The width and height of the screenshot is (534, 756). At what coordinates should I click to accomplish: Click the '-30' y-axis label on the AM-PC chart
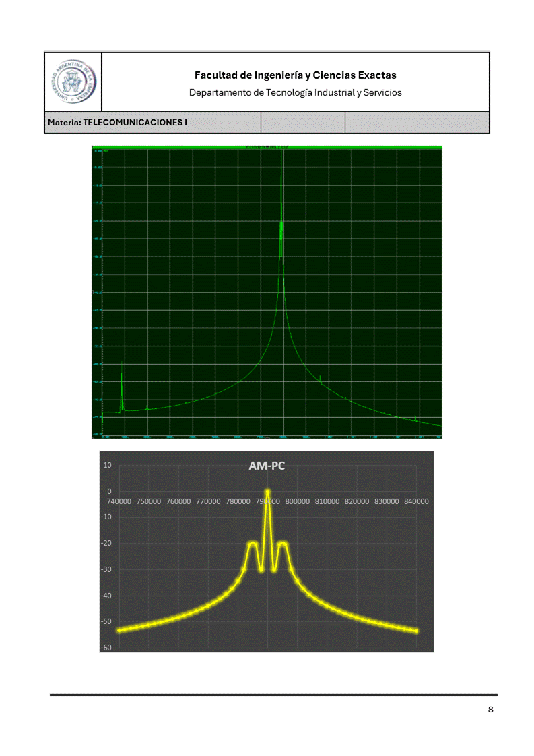click(x=106, y=569)
